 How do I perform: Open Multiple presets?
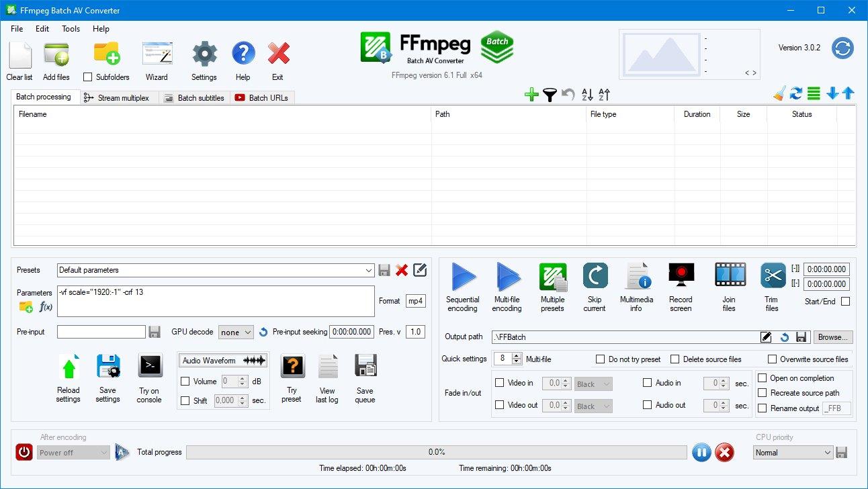[x=553, y=277]
